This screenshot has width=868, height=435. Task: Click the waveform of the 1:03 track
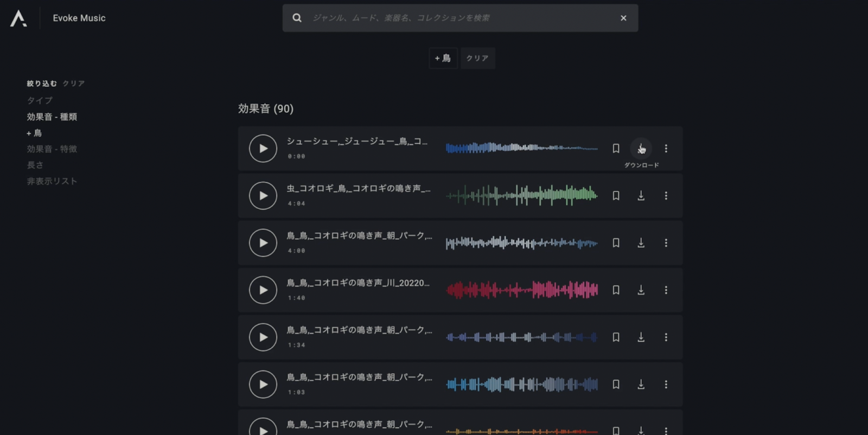522,385
